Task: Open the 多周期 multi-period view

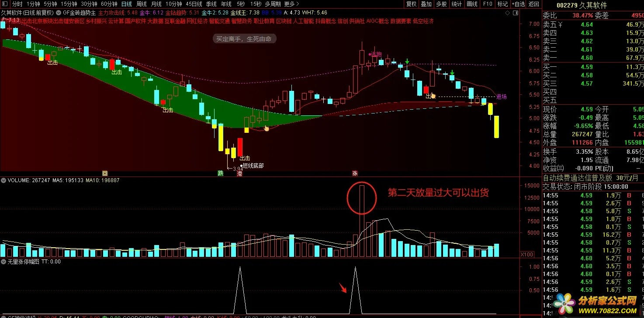Action: (273, 4)
